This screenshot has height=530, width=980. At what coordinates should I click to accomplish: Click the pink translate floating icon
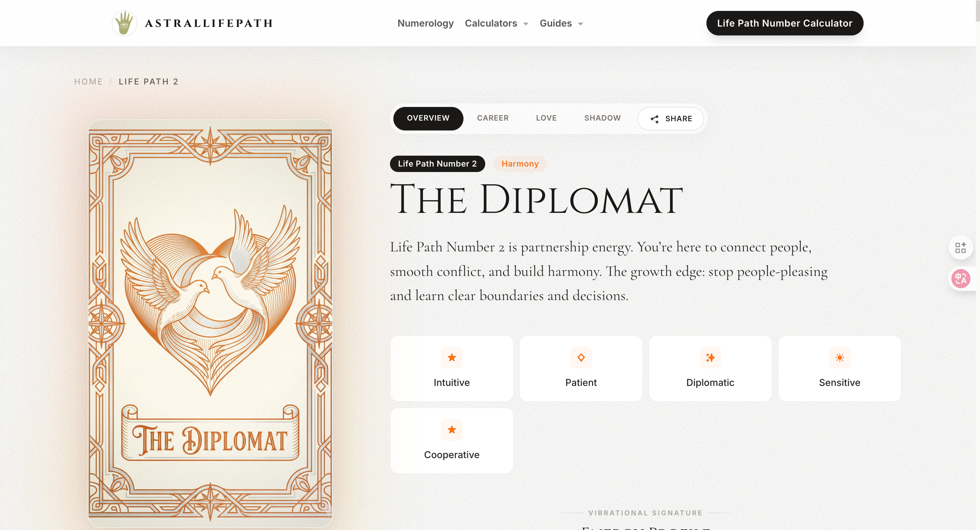[961, 279]
